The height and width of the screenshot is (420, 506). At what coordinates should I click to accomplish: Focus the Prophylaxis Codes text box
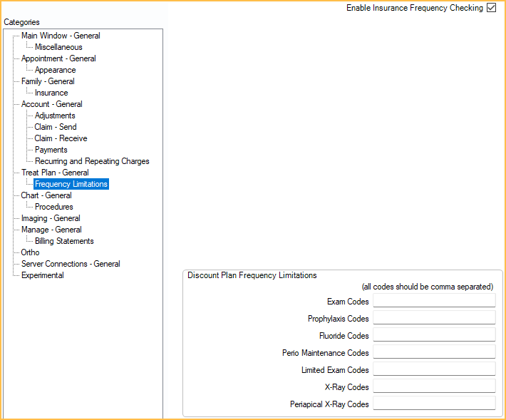(x=433, y=318)
